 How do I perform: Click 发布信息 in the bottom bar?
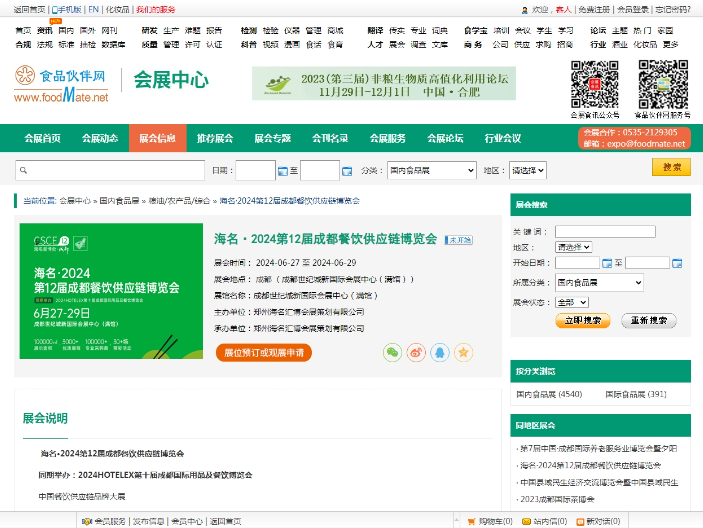[x=148, y=521]
